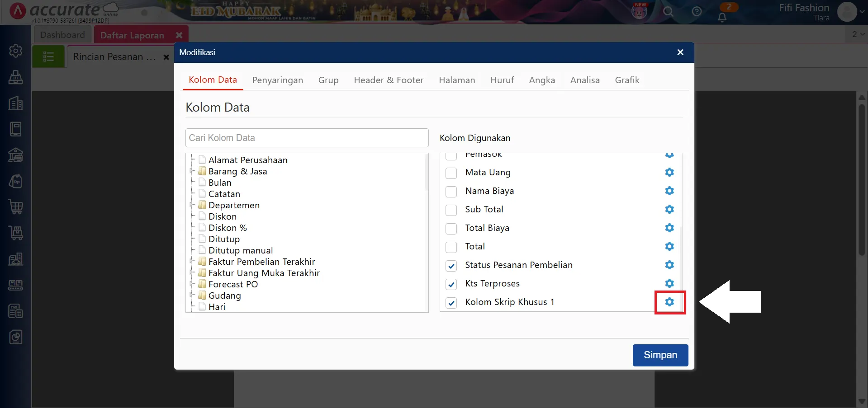This screenshot has height=408, width=868.
Task: Click the Simpan button
Action: (660, 355)
